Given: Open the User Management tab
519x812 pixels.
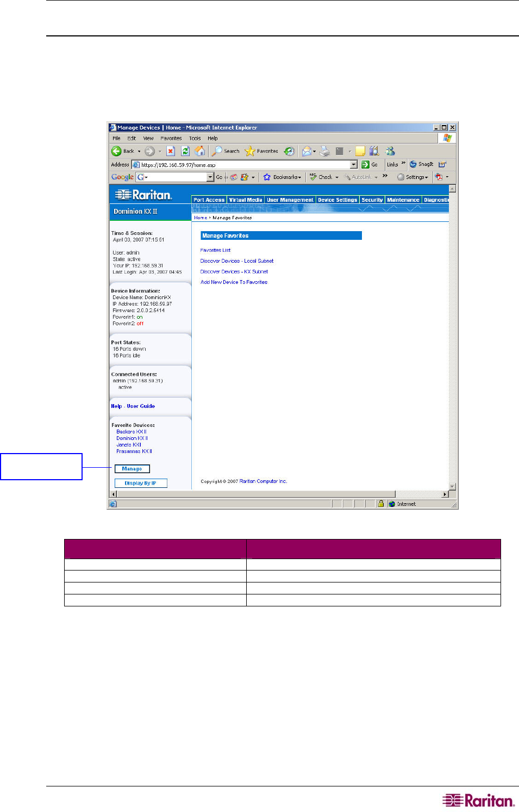Looking at the screenshot, I should point(290,200).
